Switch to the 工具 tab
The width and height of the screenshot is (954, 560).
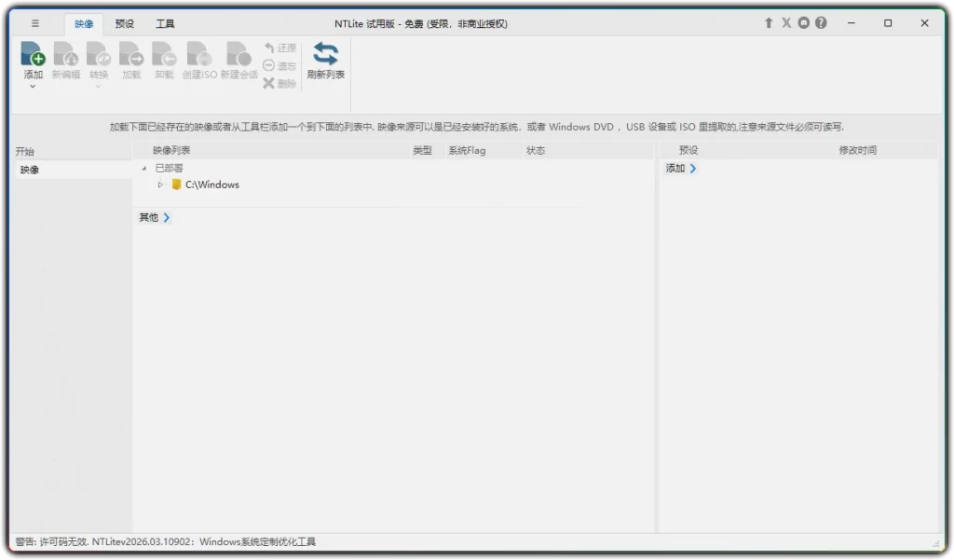pyautogui.click(x=165, y=23)
